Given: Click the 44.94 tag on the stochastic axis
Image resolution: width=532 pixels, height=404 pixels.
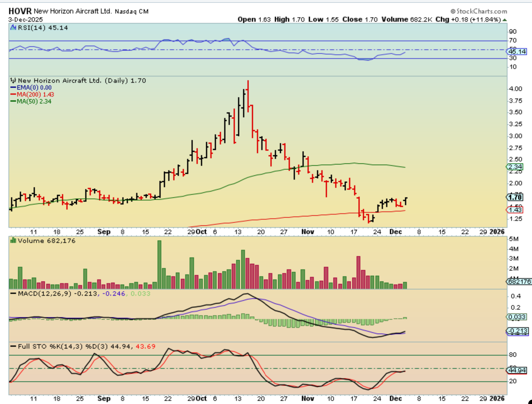Looking at the screenshot, I should tap(517, 370).
